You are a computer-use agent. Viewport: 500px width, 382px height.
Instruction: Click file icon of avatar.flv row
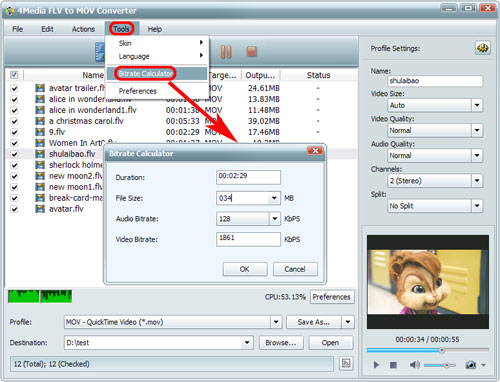click(40, 209)
